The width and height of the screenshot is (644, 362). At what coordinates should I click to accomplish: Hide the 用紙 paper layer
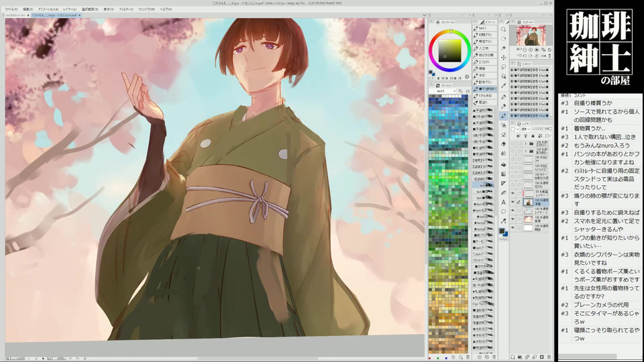coord(513,228)
